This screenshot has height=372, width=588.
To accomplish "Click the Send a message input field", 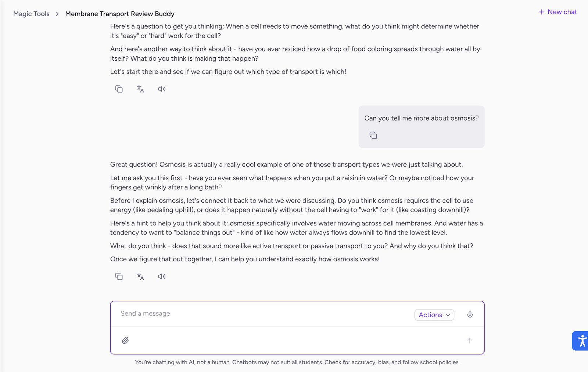I will pyautogui.click(x=257, y=314).
